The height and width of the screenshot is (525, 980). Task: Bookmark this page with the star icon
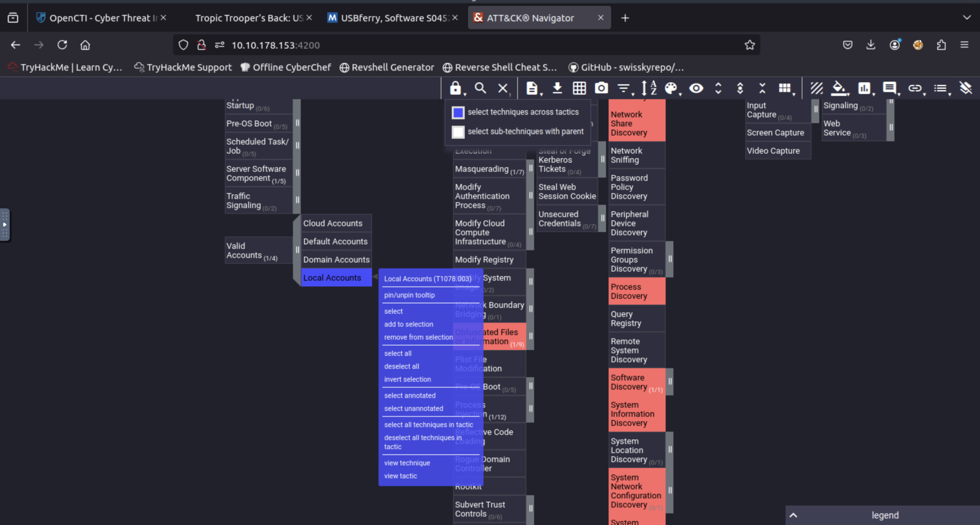(x=750, y=45)
